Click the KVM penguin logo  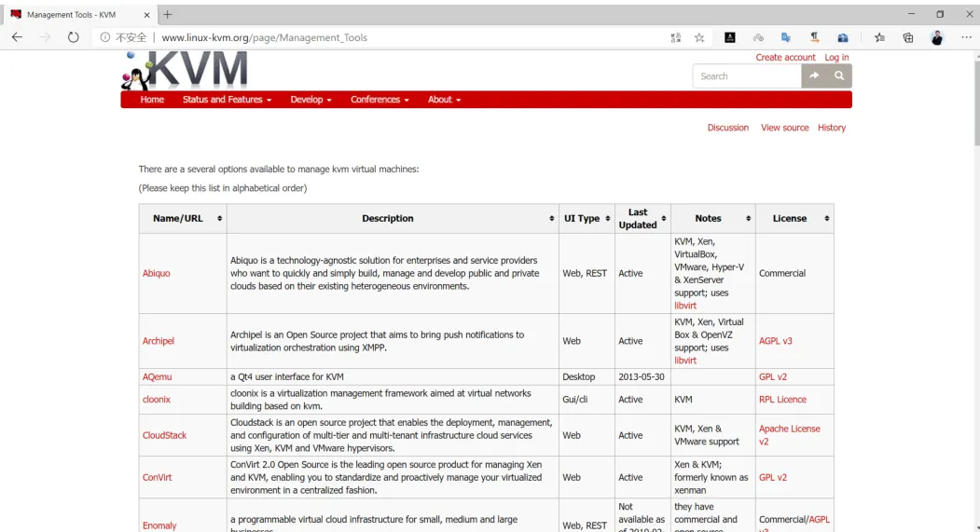point(185,71)
